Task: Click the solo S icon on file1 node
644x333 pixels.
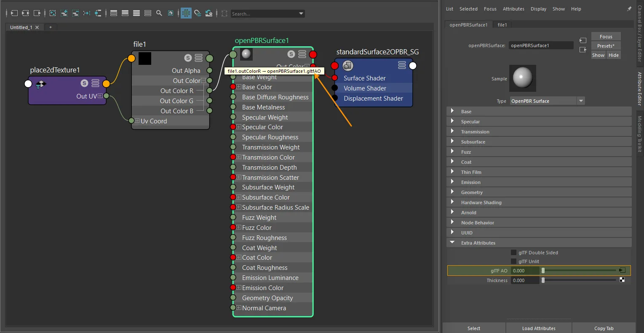Action: pos(188,58)
